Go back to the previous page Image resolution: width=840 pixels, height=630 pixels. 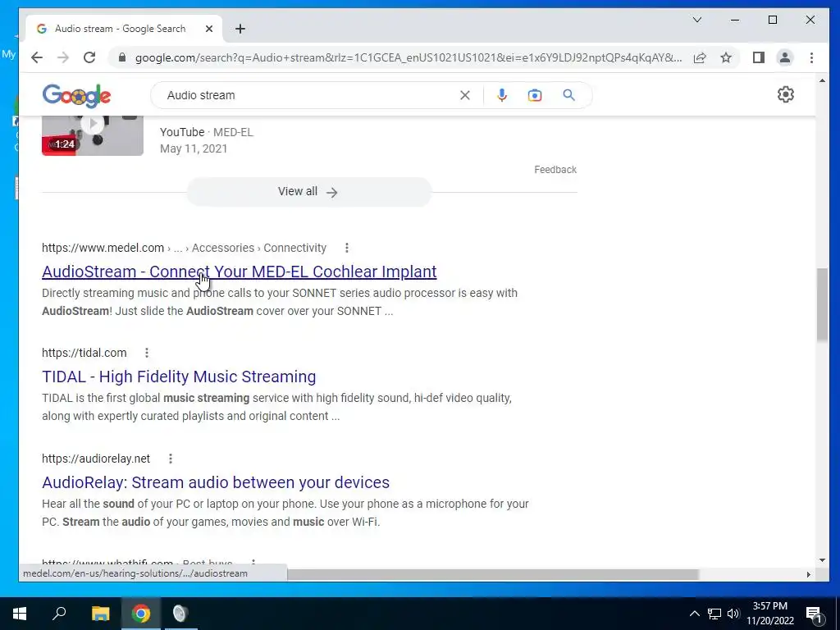point(36,57)
